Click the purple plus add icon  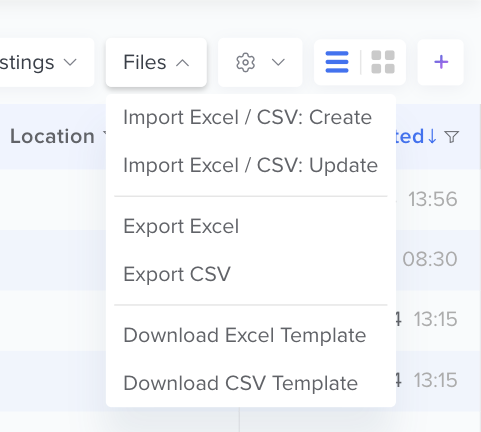click(441, 62)
